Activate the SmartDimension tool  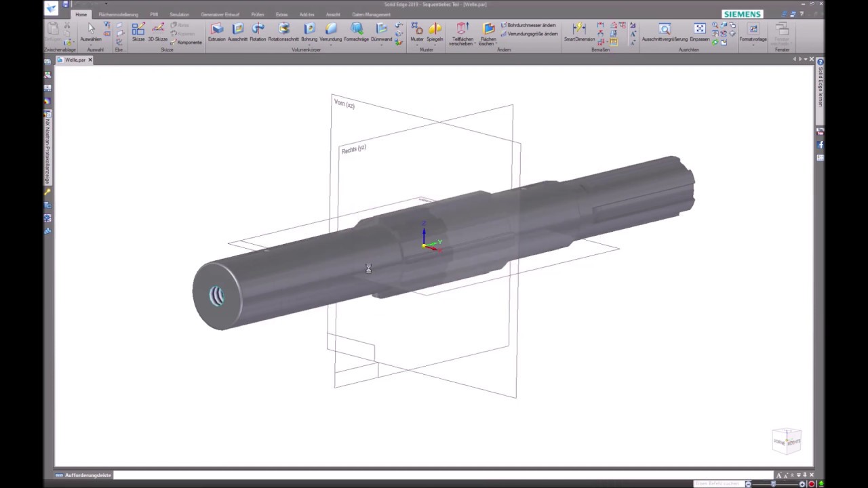579,33
